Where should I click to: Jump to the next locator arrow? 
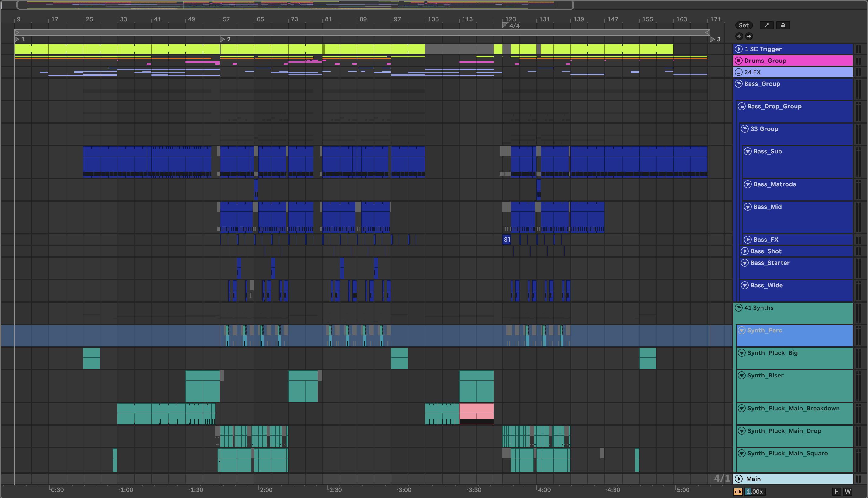point(749,36)
